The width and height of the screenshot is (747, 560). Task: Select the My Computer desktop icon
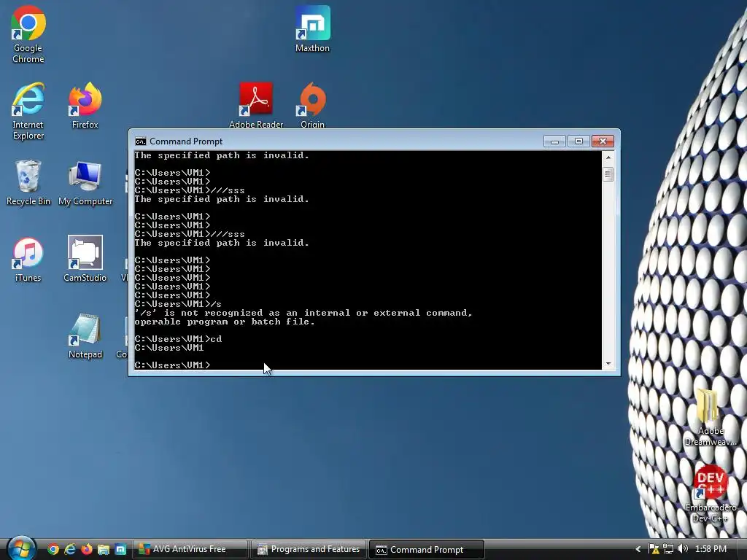[85, 183]
